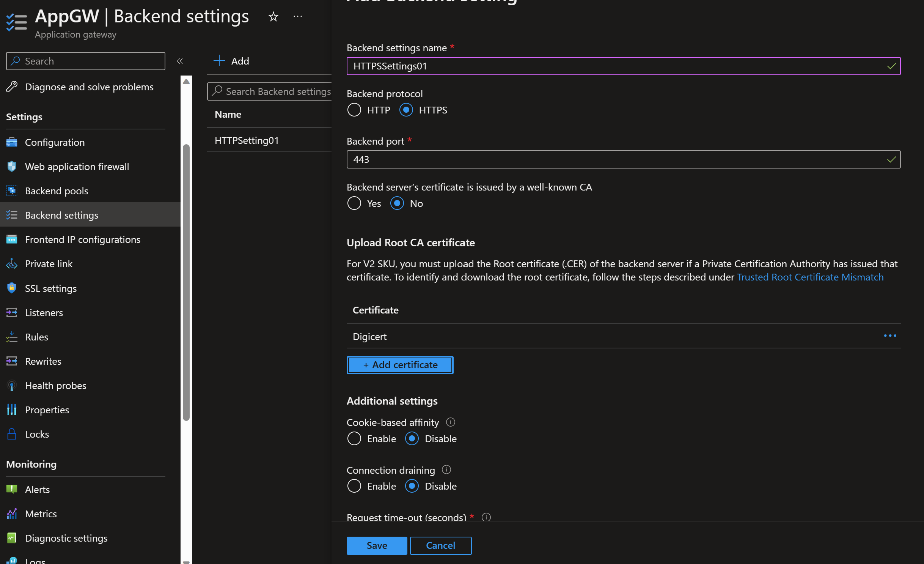
Task: Click the Connection draining info icon
Action: (446, 469)
